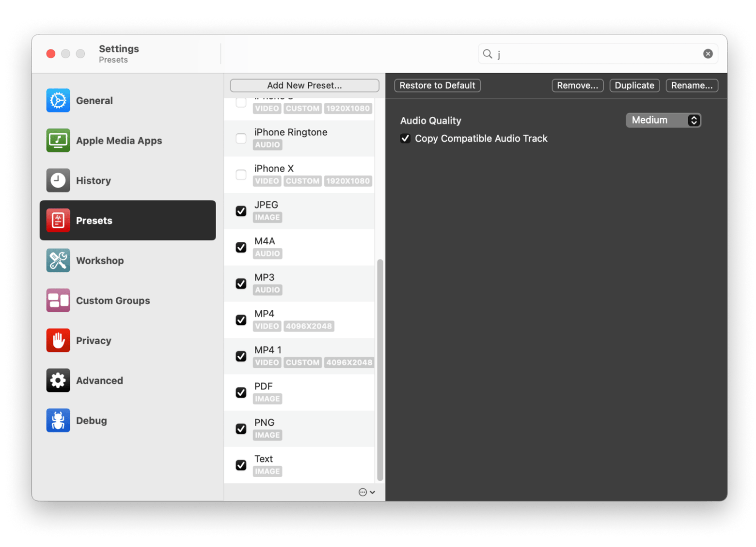The width and height of the screenshot is (756, 547).
Task: Open the General settings icon
Action: tap(58, 100)
